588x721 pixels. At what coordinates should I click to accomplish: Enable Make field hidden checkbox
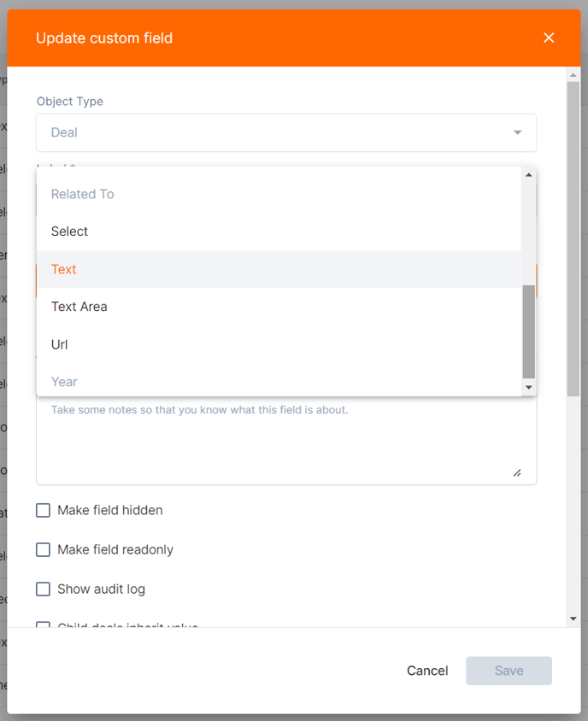pyautogui.click(x=43, y=510)
